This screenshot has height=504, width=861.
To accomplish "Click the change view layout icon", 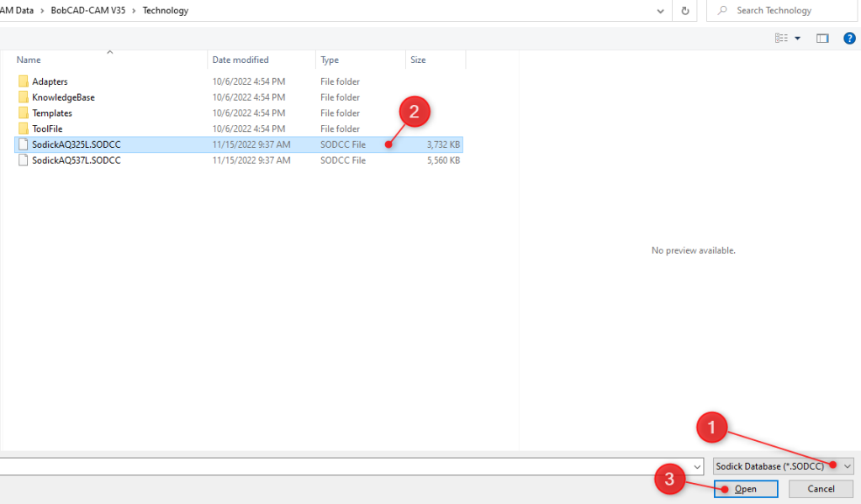I will coord(781,38).
